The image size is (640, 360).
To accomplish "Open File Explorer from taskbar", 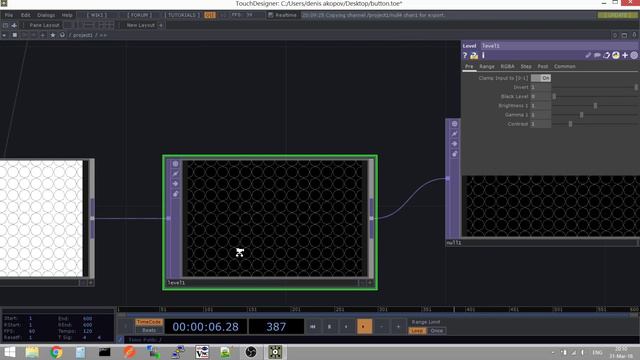I will pyautogui.click(x=32, y=352).
